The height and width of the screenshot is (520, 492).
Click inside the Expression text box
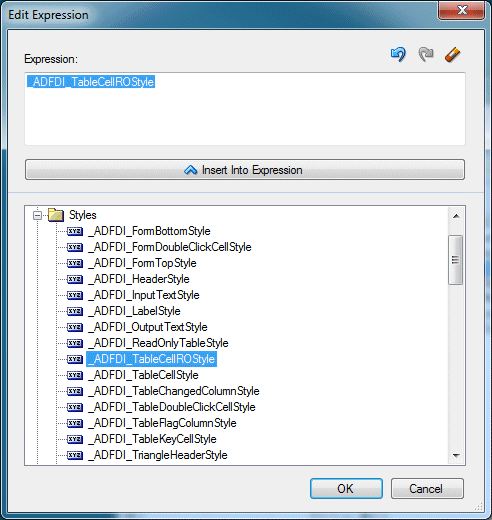click(245, 109)
